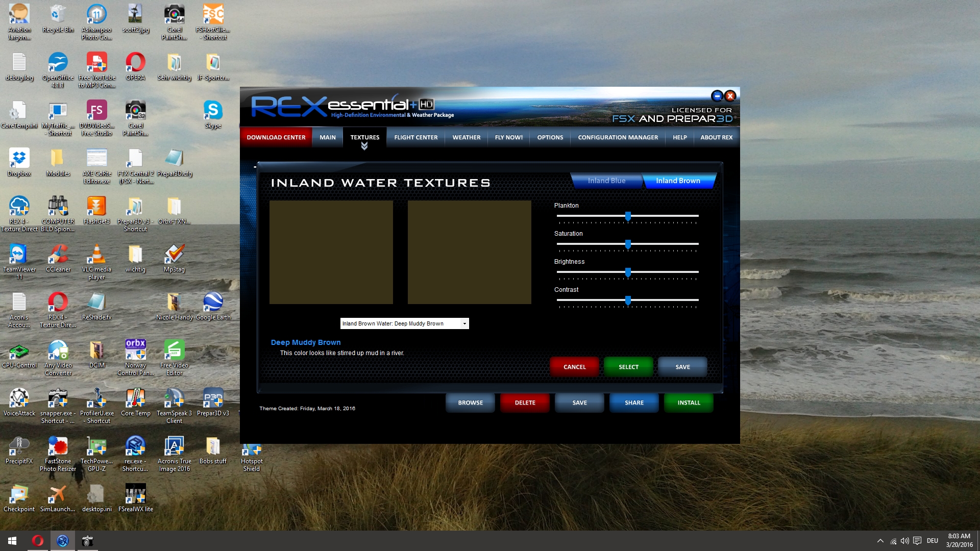This screenshot has width=980, height=551.
Task: Click the Plankton slider handle
Action: coord(628,216)
